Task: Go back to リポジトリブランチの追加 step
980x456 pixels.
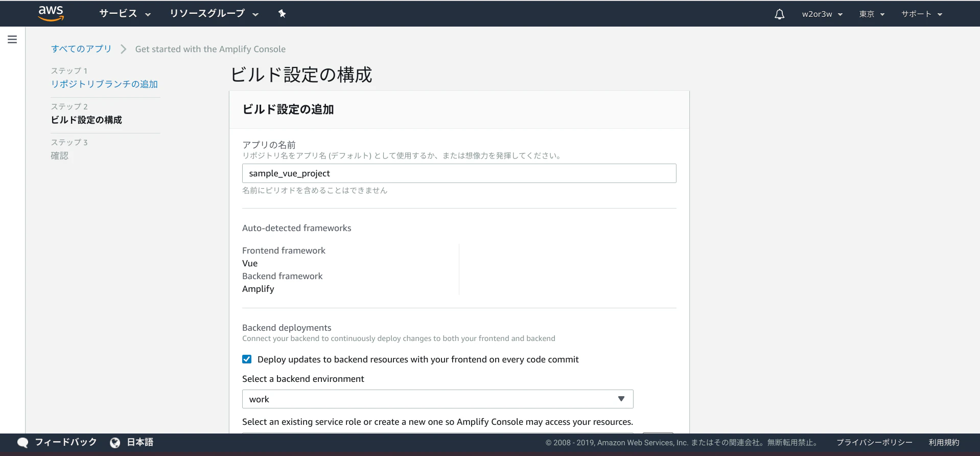Action: pyautogui.click(x=104, y=84)
